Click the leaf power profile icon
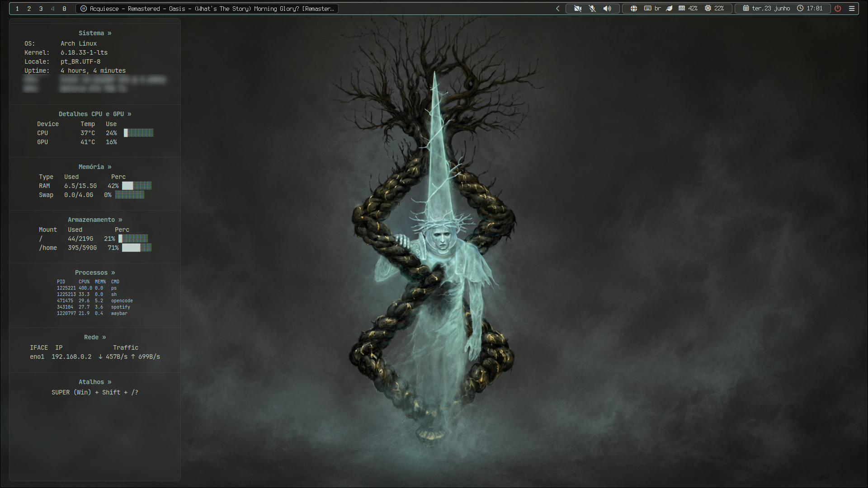The image size is (868, 488). 669,9
